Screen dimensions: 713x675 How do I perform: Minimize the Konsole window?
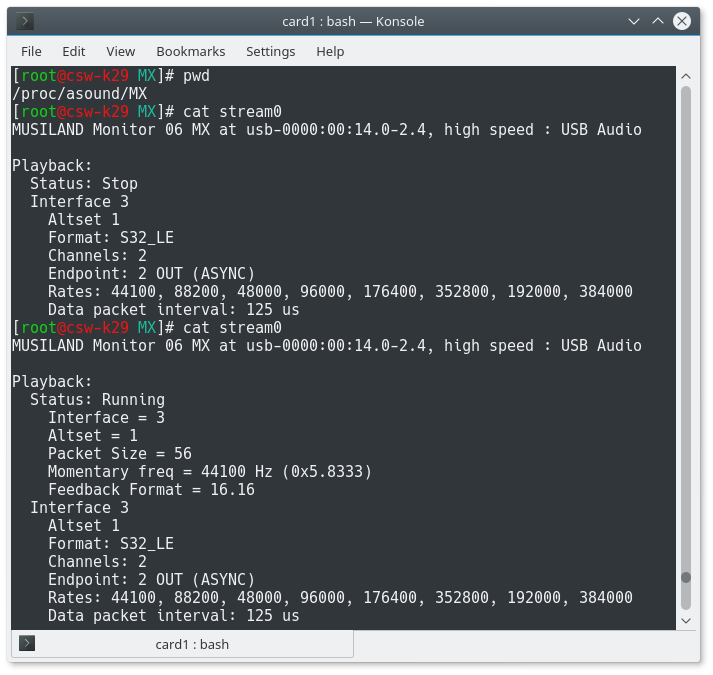tap(634, 21)
